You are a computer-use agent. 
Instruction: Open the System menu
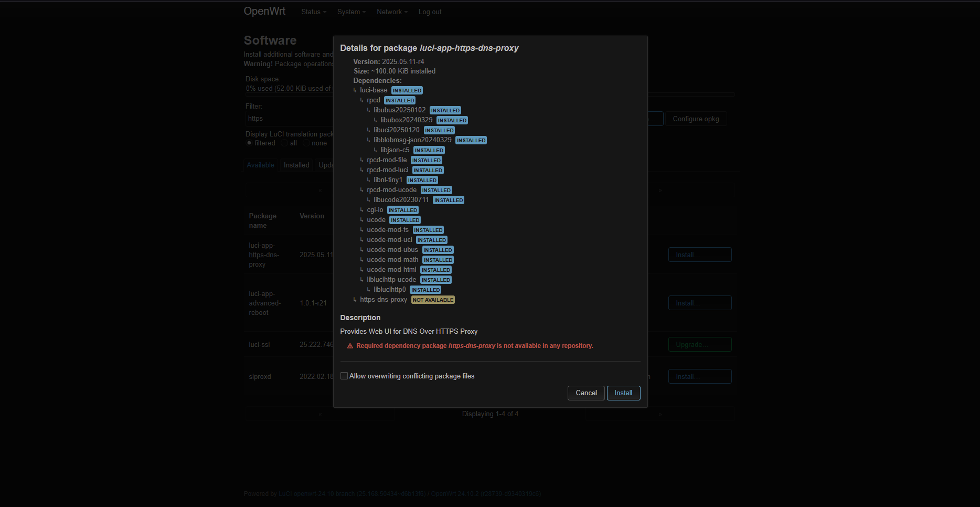click(351, 12)
